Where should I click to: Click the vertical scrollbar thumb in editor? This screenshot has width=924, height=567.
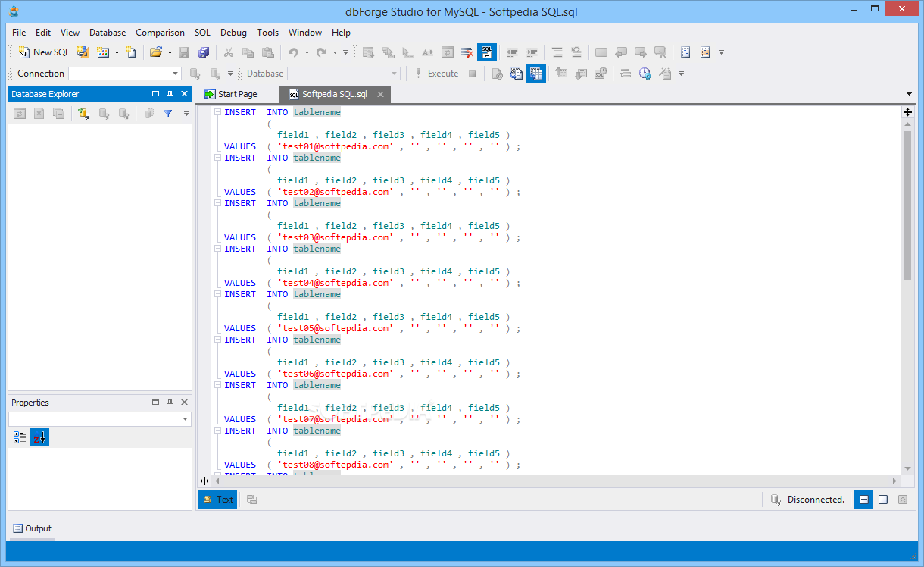(907, 205)
